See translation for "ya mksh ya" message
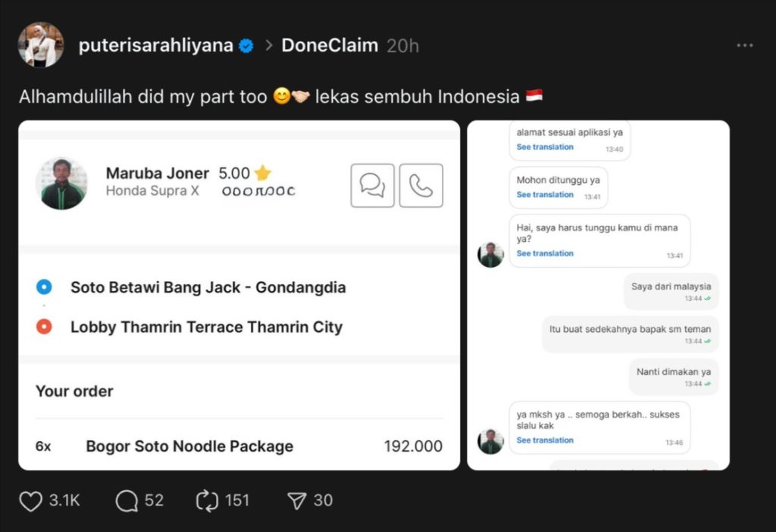The image size is (776, 532). [545, 440]
